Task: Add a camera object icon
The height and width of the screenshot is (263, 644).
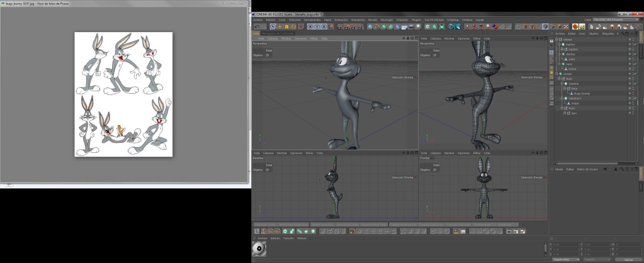Action: click(x=410, y=26)
